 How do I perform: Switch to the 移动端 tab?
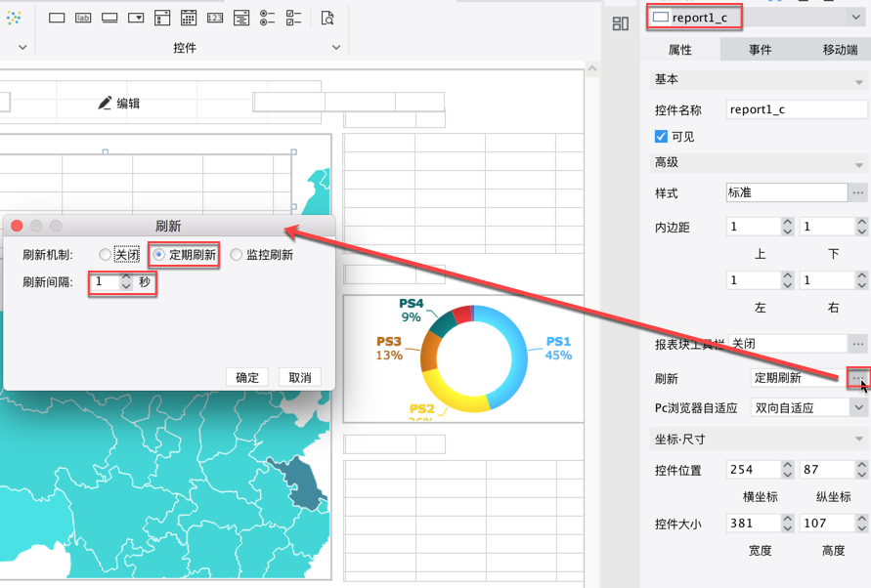pos(840,50)
